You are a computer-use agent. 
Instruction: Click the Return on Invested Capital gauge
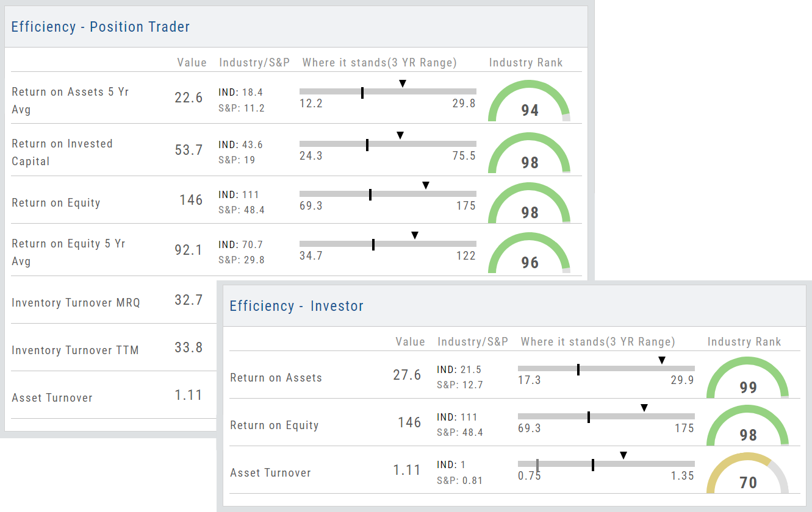pyautogui.click(x=529, y=152)
